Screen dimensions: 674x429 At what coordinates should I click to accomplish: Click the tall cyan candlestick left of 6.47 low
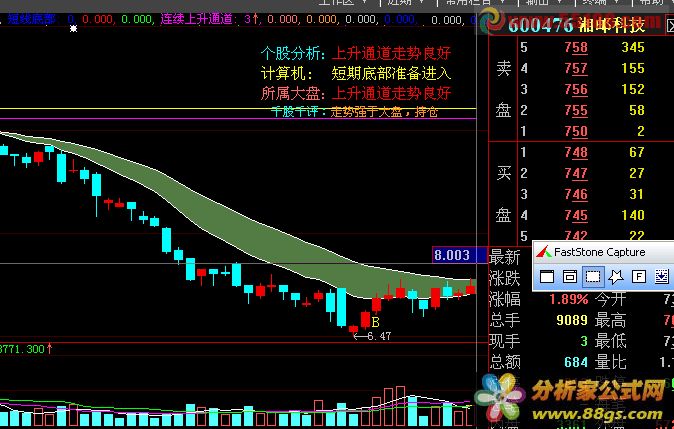341,307
